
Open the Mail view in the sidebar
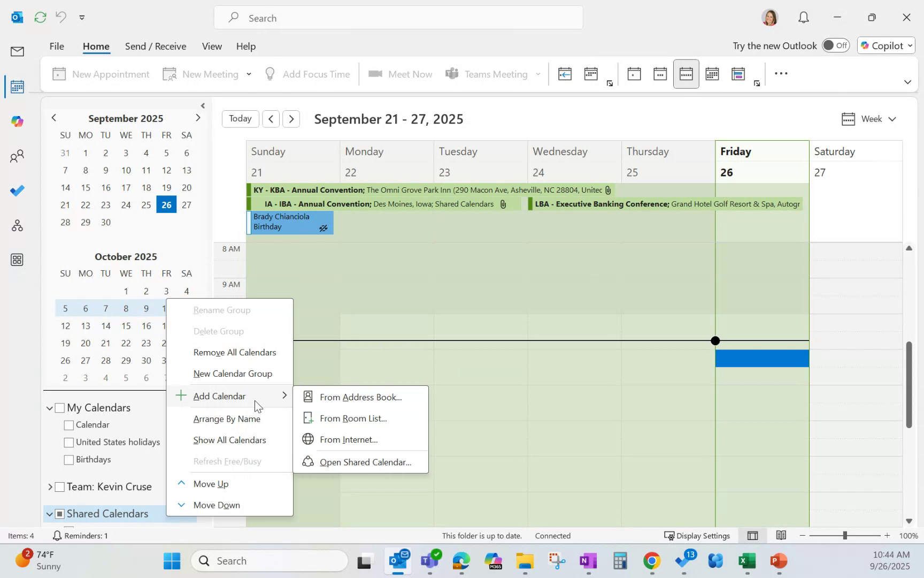pyautogui.click(x=17, y=51)
